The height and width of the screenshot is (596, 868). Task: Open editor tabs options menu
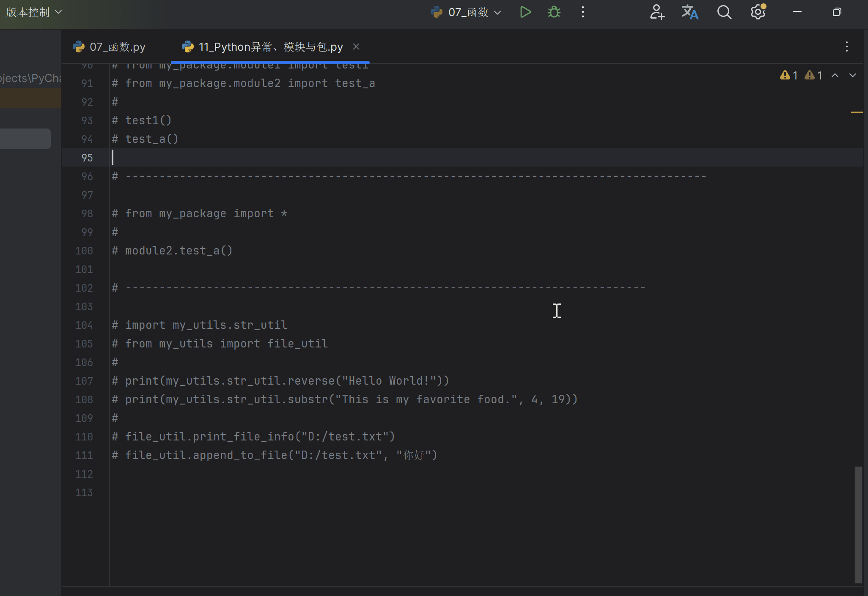pyautogui.click(x=846, y=46)
